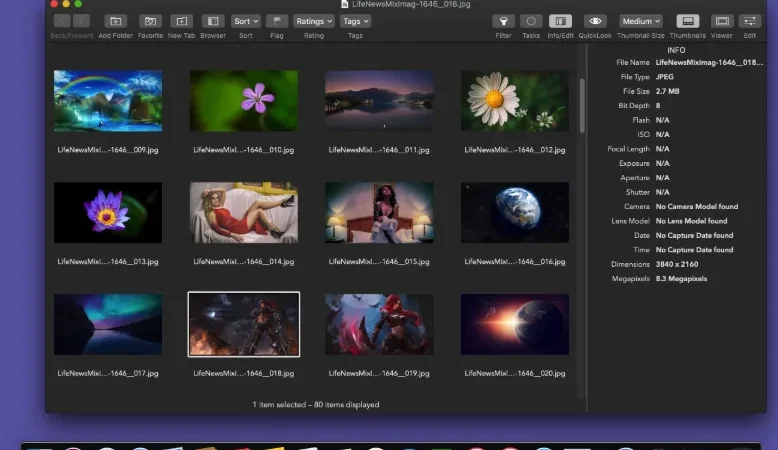Select the rainbow landscape thumbnail 009
Image resolution: width=778 pixels, height=450 pixels.
click(x=108, y=101)
